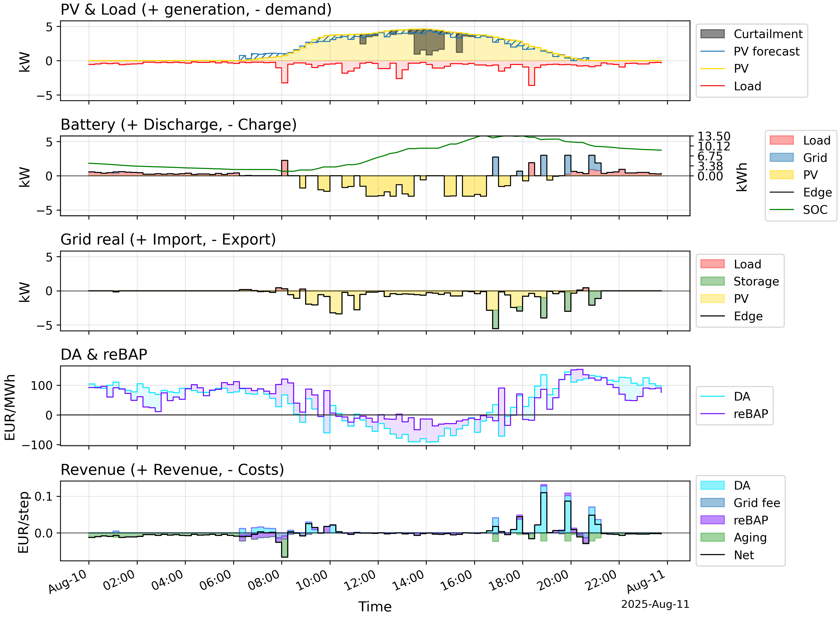Click the '13.50' SOC axis tick label
Image resolution: width=840 pixels, height=617 pixels.
714,136
